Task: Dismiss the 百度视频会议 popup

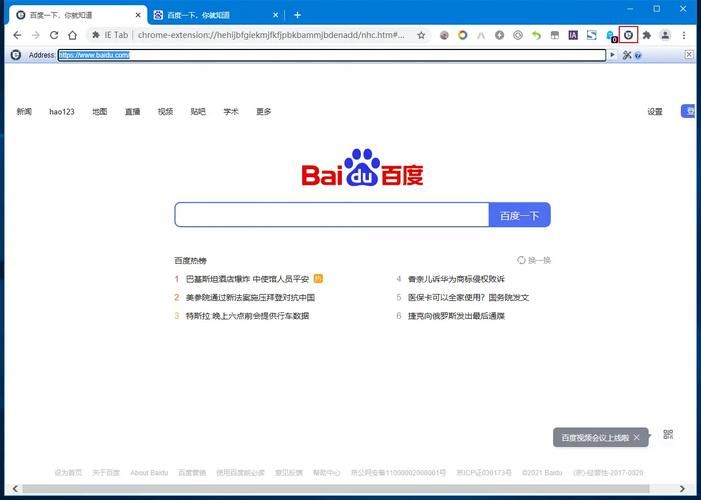Action: [x=637, y=437]
